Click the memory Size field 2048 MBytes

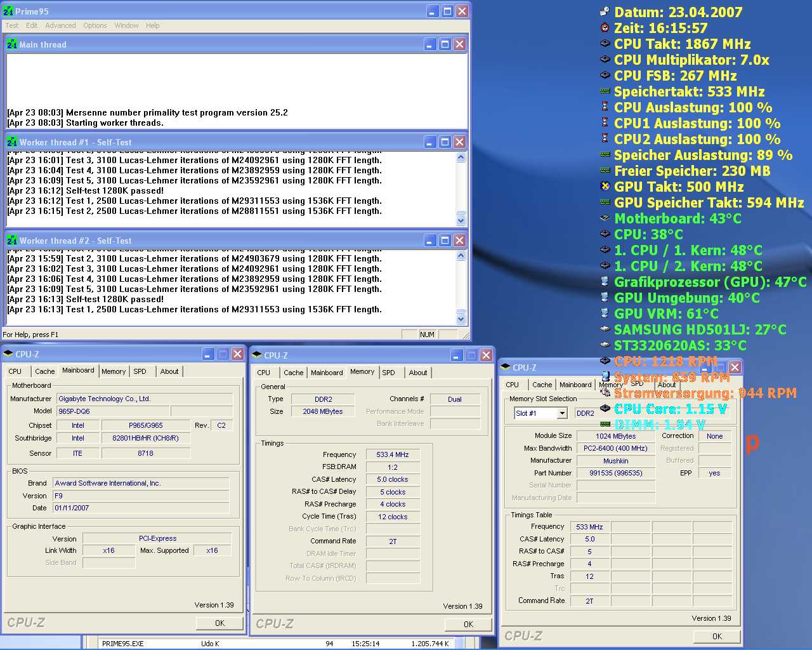pos(323,411)
